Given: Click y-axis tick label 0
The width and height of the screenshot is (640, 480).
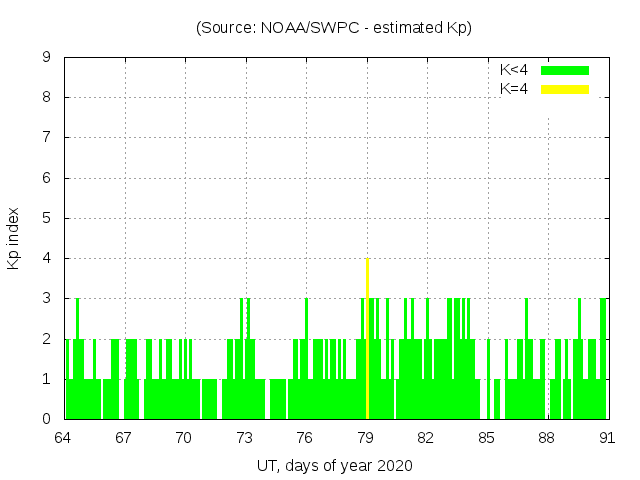Looking at the screenshot, I should pyautogui.click(x=46, y=419).
